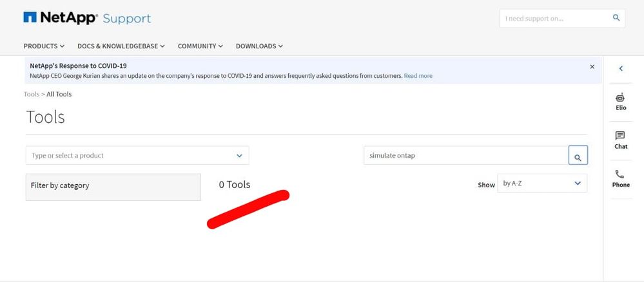Image resolution: width=644 pixels, height=282 pixels.
Task: Dismiss the COVID-19 banner with the X
Action: point(592,66)
